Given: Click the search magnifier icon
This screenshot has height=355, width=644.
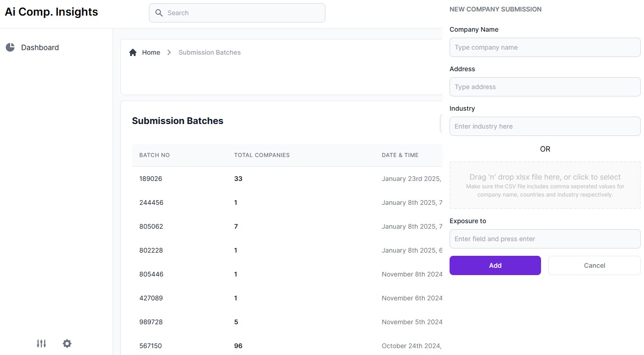Looking at the screenshot, I should (x=159, y=13).
